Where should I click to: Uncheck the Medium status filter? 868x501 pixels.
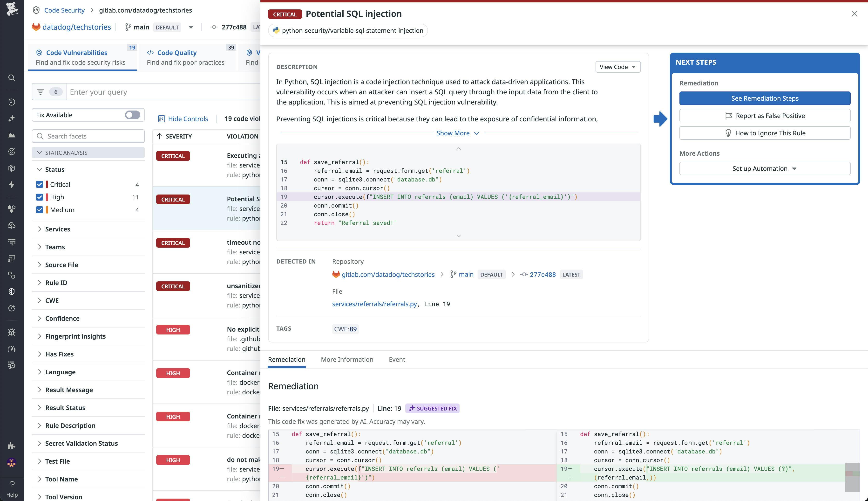[39, 209]
